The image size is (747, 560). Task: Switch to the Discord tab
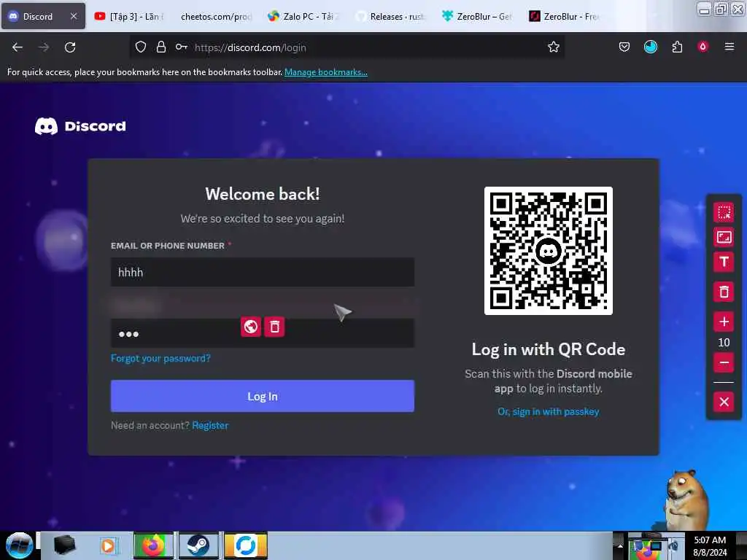(43, 16)
